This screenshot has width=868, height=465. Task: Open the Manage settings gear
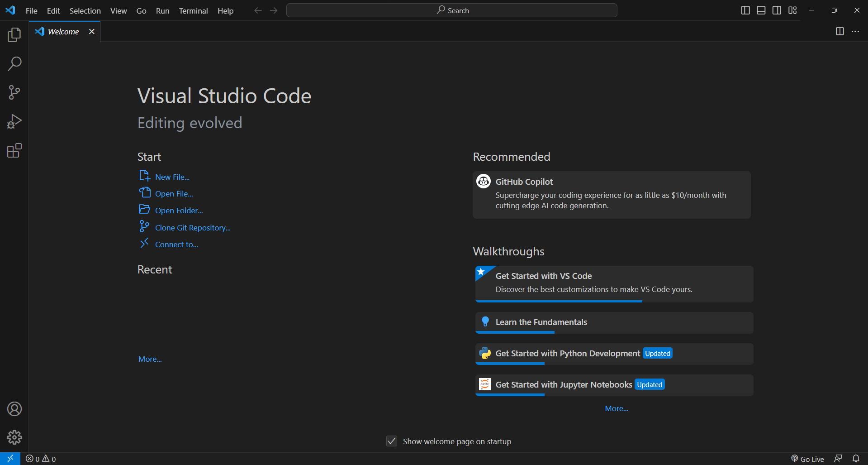(x=14, y=437)
